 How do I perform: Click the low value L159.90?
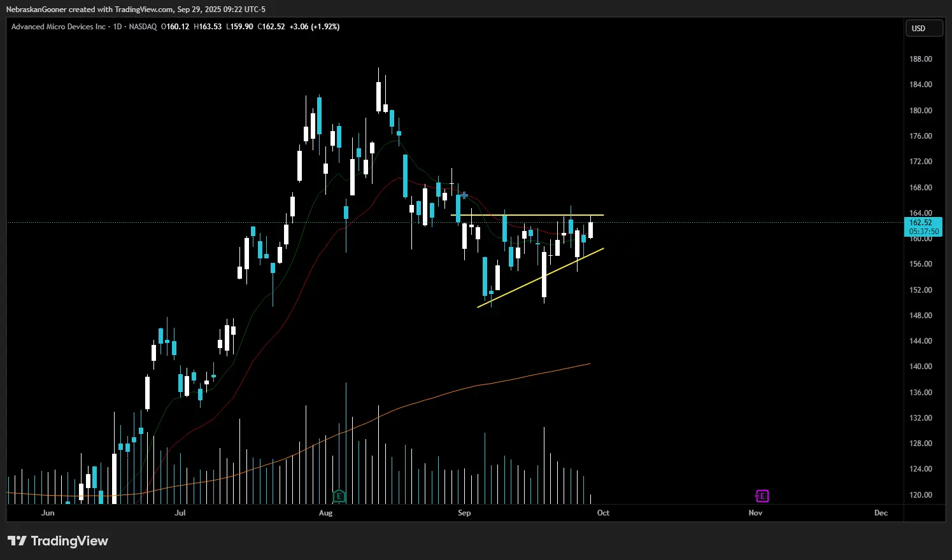click(239, 27)
